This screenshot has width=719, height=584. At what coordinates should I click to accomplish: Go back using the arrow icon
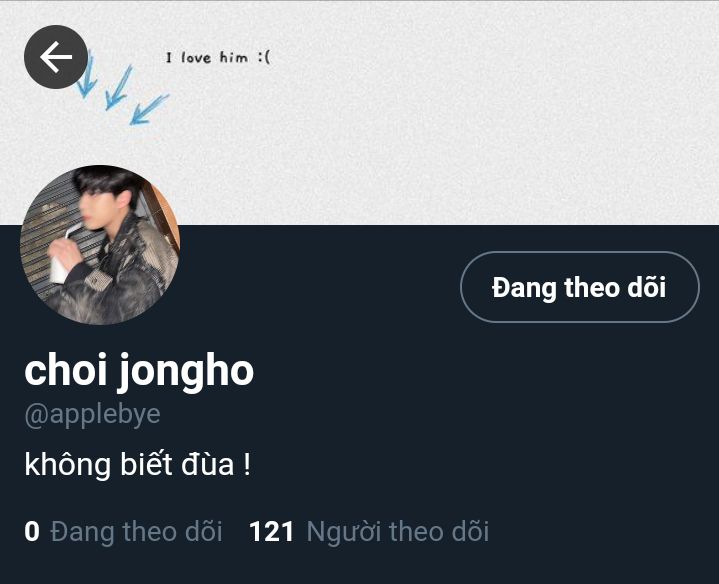click(x=56, y=57)
